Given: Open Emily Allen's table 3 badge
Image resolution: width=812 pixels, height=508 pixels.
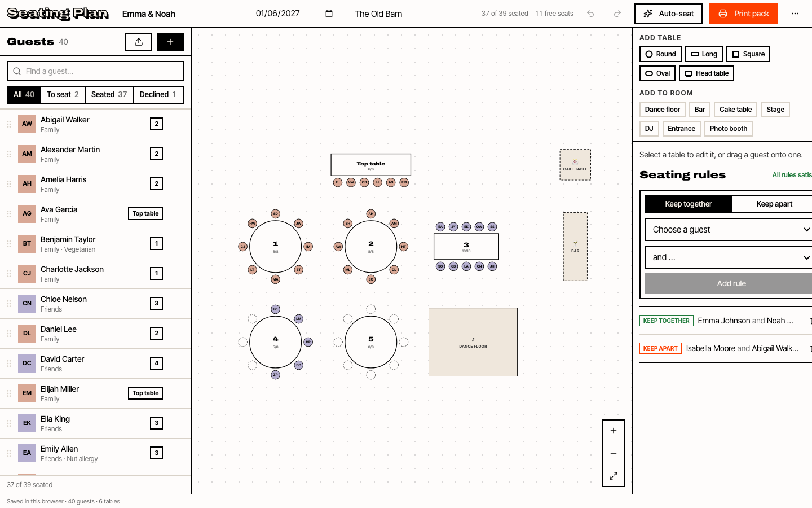Looking at the screenshot, I should (157, 453).
